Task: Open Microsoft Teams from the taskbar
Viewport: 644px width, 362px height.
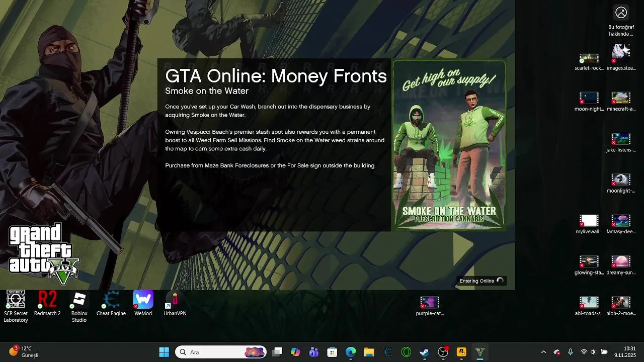Action: point(314,352)
